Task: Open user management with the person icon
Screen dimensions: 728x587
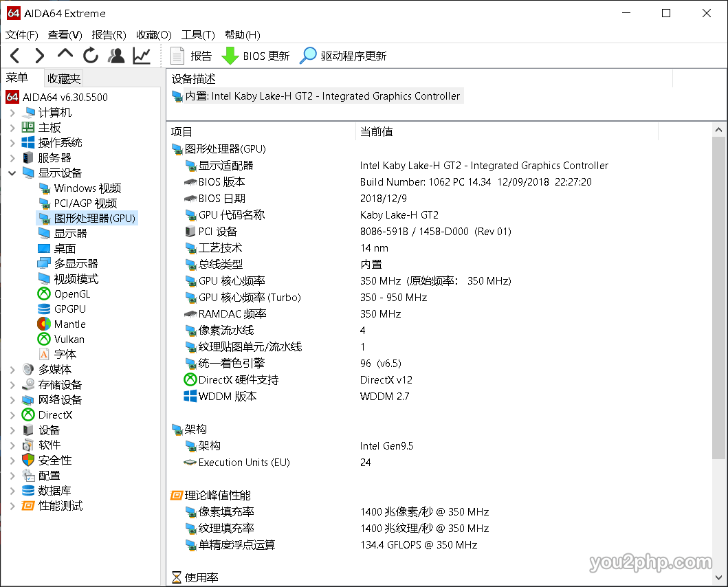Action: click(116, 56)
